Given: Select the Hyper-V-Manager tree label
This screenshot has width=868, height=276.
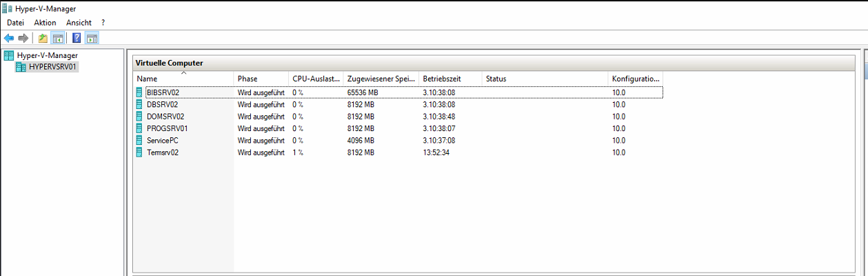Looking at the screenshot, I should (x=48, y=55).
